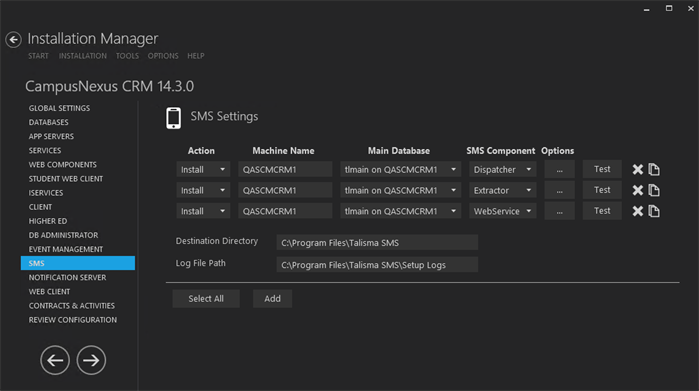Close the Installation Manager window

click(691, 8)
